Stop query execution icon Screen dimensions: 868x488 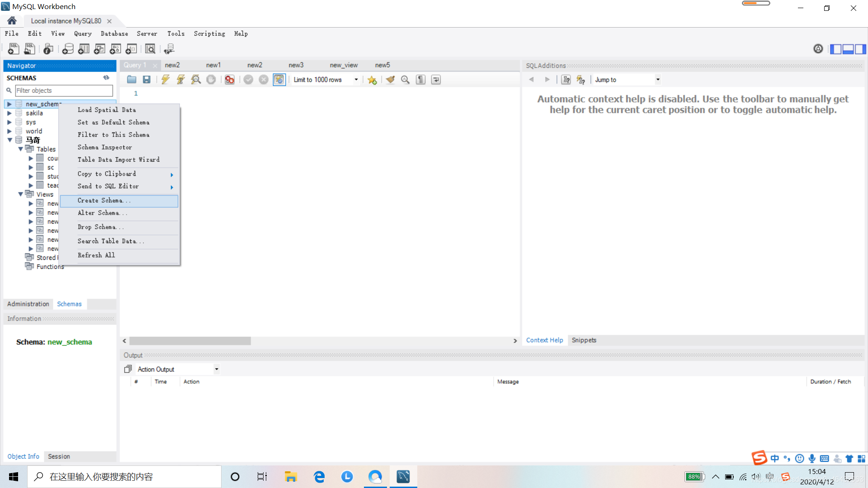click(x=211, y=80)
